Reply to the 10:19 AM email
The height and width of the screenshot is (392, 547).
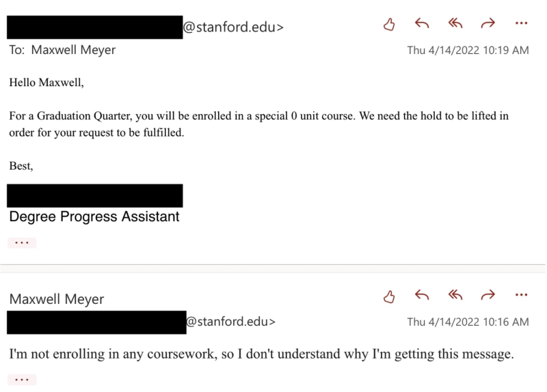pos(422,23)
